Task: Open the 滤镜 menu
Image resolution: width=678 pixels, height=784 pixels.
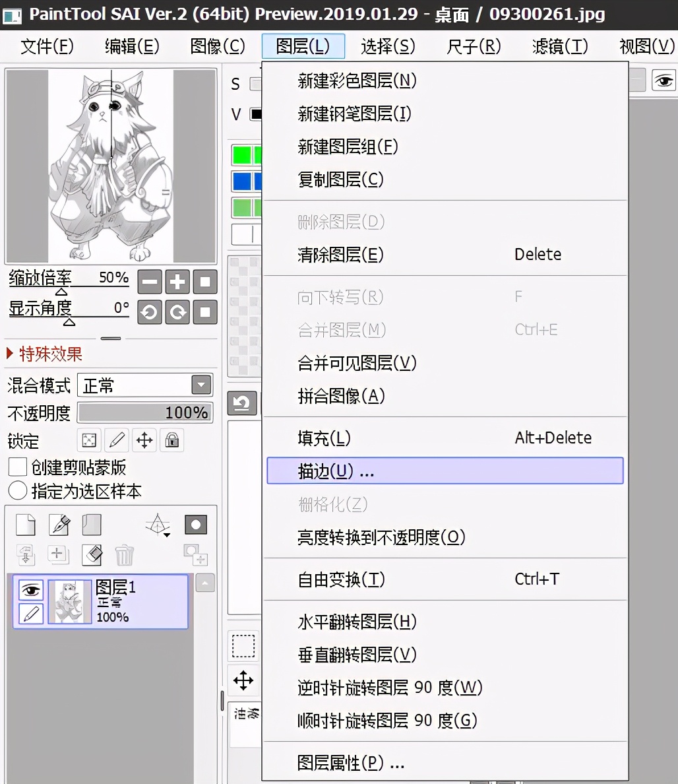Action: coord(558,46)
